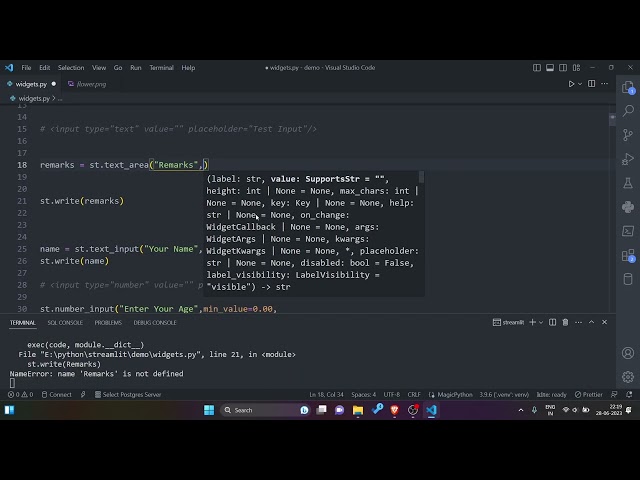Open the Source Control view
This screenshot has height=480, width=640.
point(628,135)
